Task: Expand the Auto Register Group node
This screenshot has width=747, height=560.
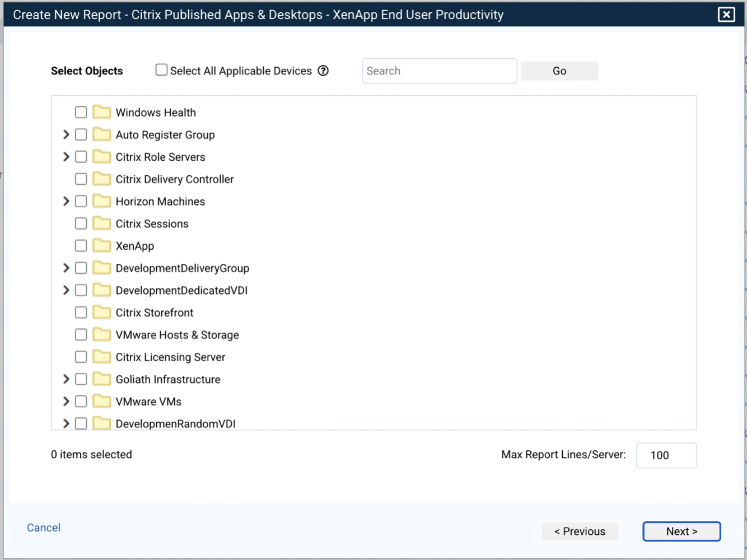Action: point(66,134)
